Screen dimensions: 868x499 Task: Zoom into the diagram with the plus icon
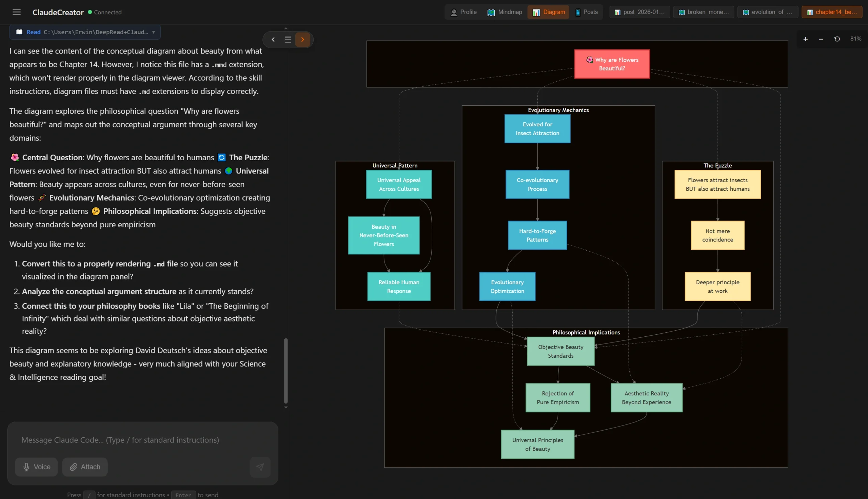(x=805, y=39)
